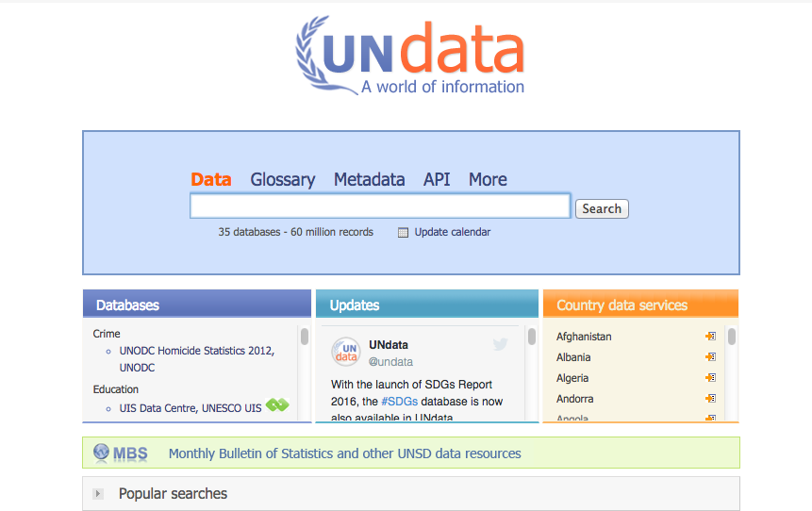
Task: Click the UNdata logo at top
Action: pos(410,56)
